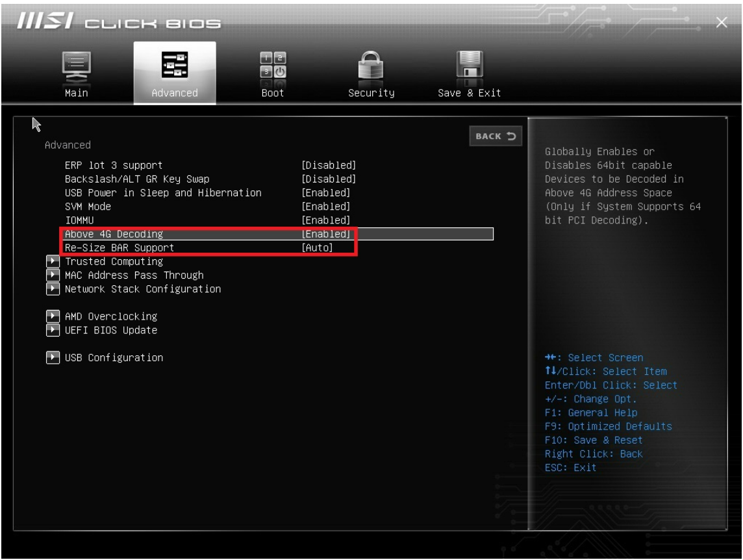
Task: Click the CLICK BIOS title text
Action: [x=153, y=23]
